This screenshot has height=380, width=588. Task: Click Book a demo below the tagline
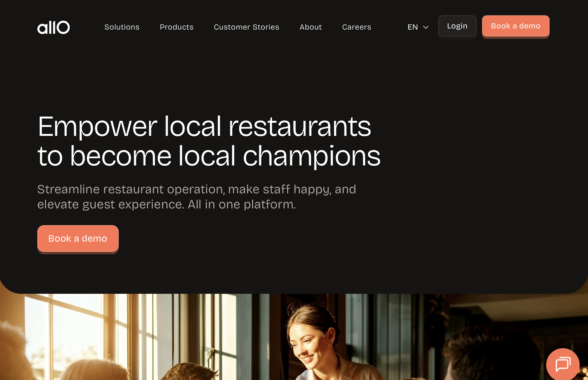78,239
